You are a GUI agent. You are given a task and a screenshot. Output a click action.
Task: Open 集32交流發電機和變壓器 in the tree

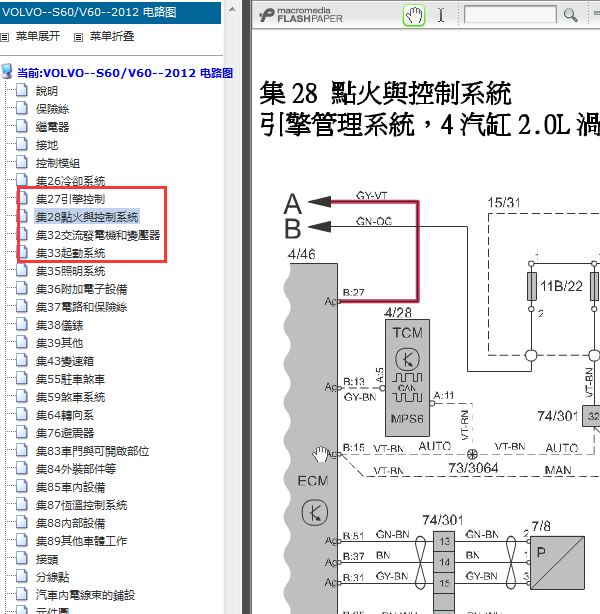click(98, 235)
